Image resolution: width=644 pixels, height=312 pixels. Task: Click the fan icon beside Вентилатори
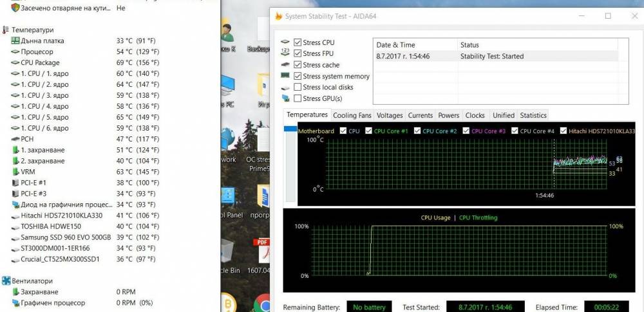(6, 281)
